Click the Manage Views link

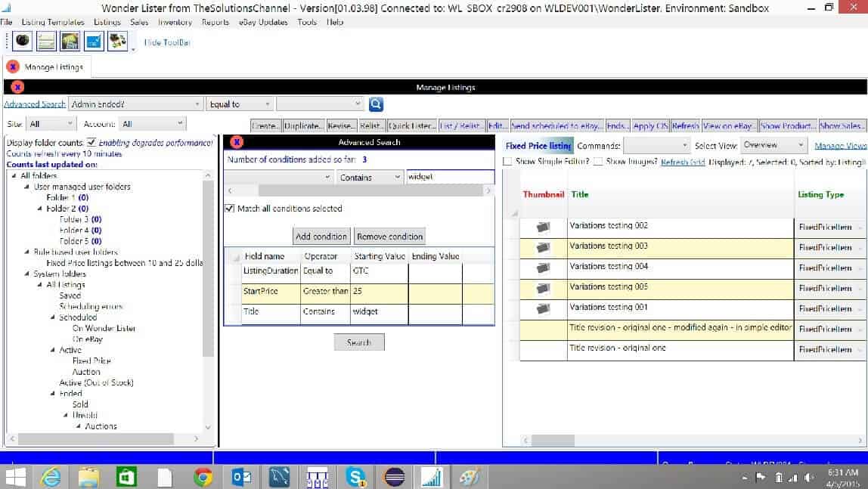[x=840, y=146]
